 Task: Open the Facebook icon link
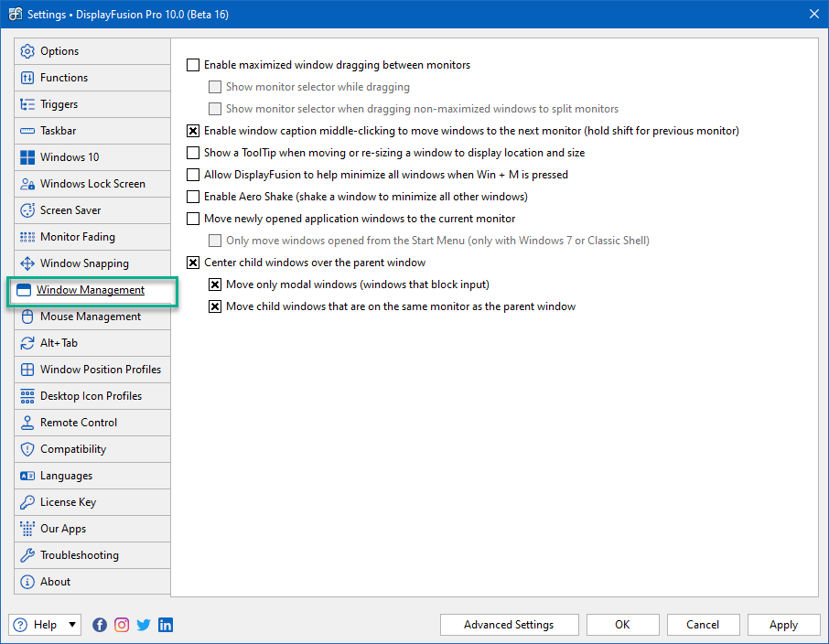[x=100, y=625]
